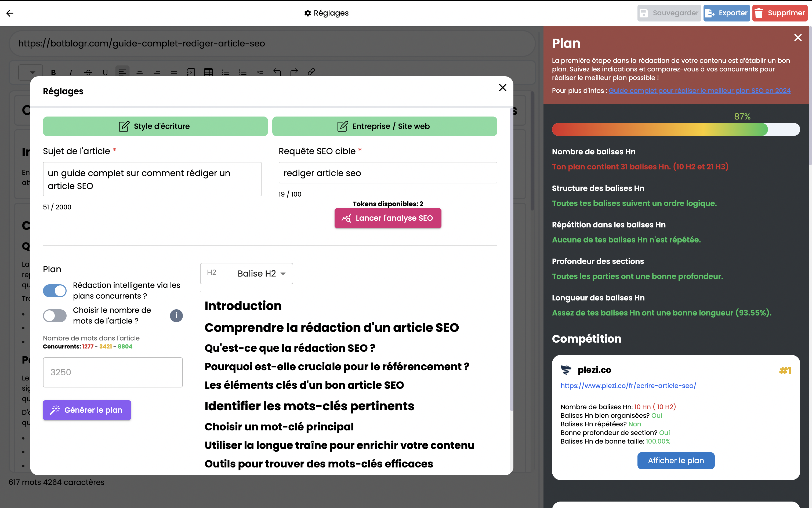Click the 87% plan score progress bar
The height and width of the screenshot is (508, 812).
[x=676, y=130]
